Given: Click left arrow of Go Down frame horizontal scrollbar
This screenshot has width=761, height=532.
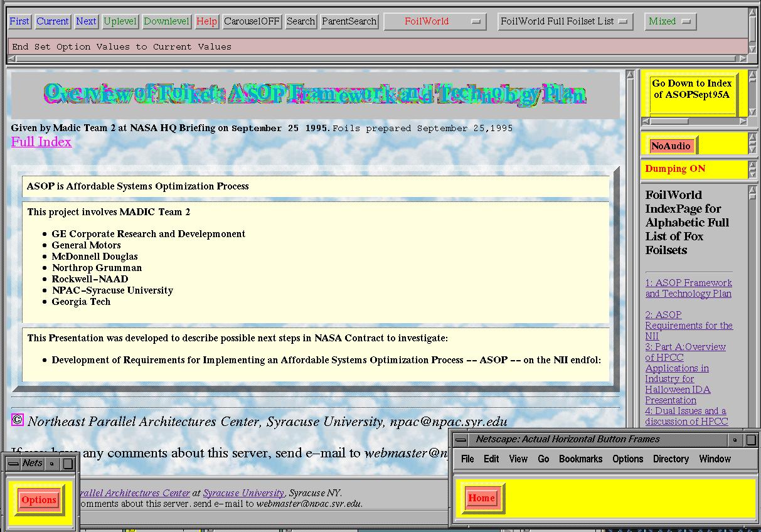Looking at the screenshot, I should click(x=646, y=121).
